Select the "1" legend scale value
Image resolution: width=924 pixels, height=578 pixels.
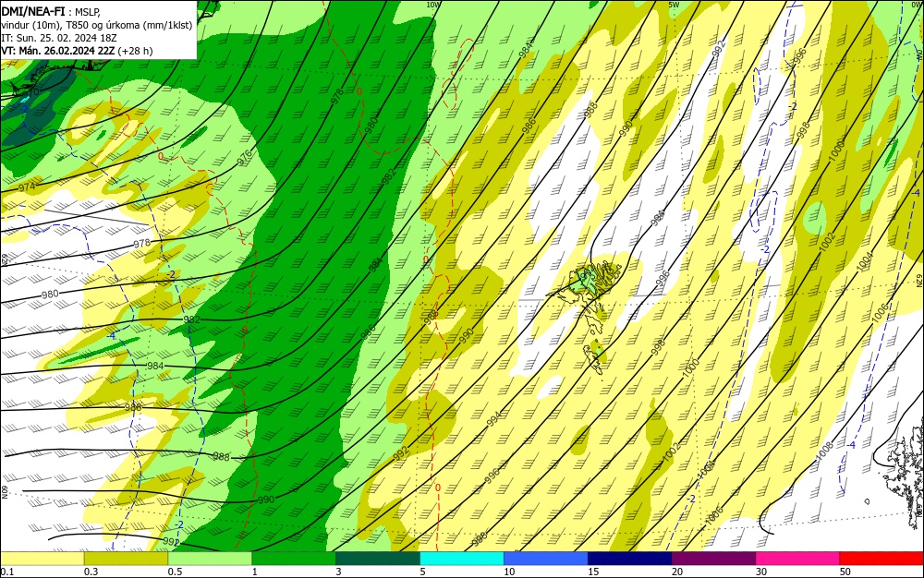(x=255, y=572)
